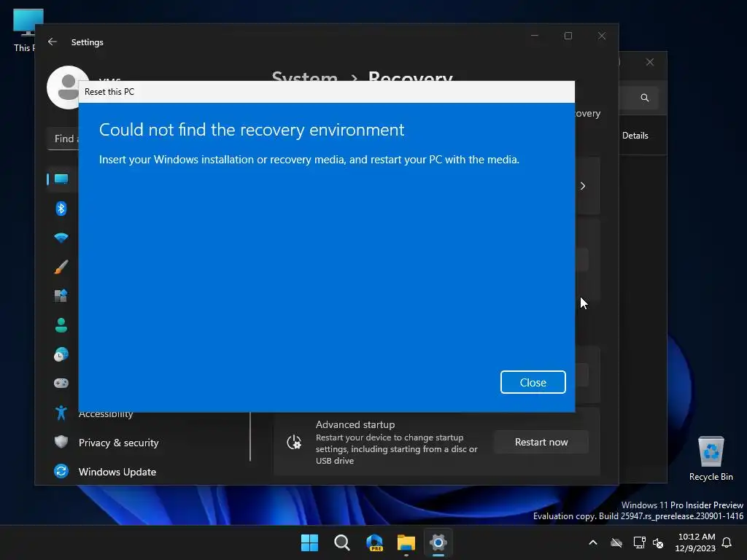
Task: Click the network display tray icon
Action: (639, 542)
